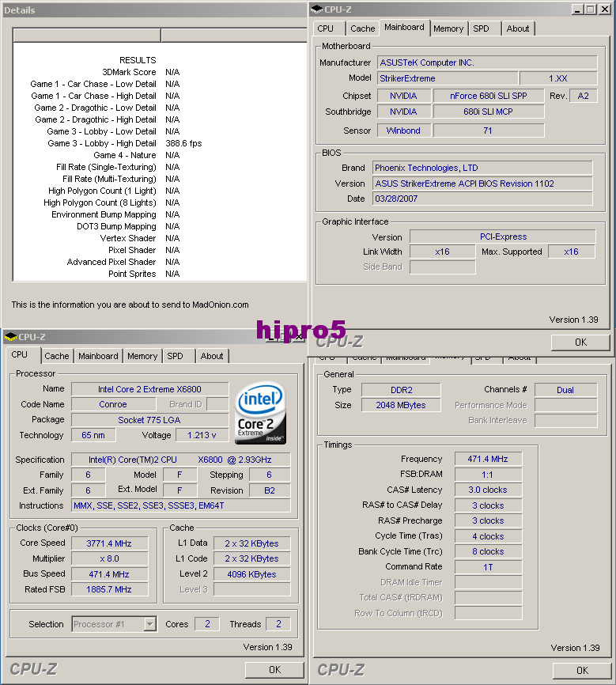
Task: Click the Intel Core 2 Extreme logo
Action: (261, 413)
